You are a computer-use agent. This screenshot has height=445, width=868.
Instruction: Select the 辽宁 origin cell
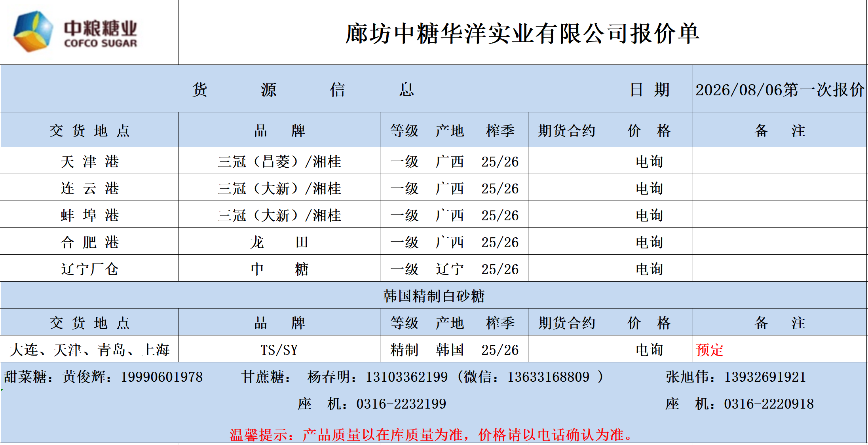pyautogui.click(x=450, y=269)
